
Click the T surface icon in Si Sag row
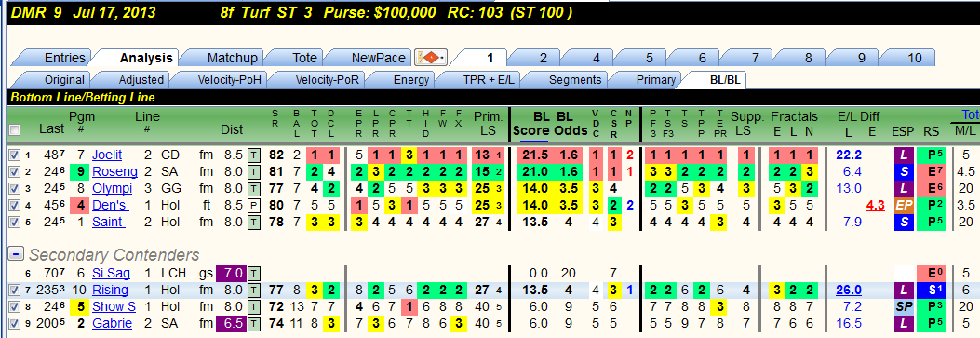coord(254,273)
